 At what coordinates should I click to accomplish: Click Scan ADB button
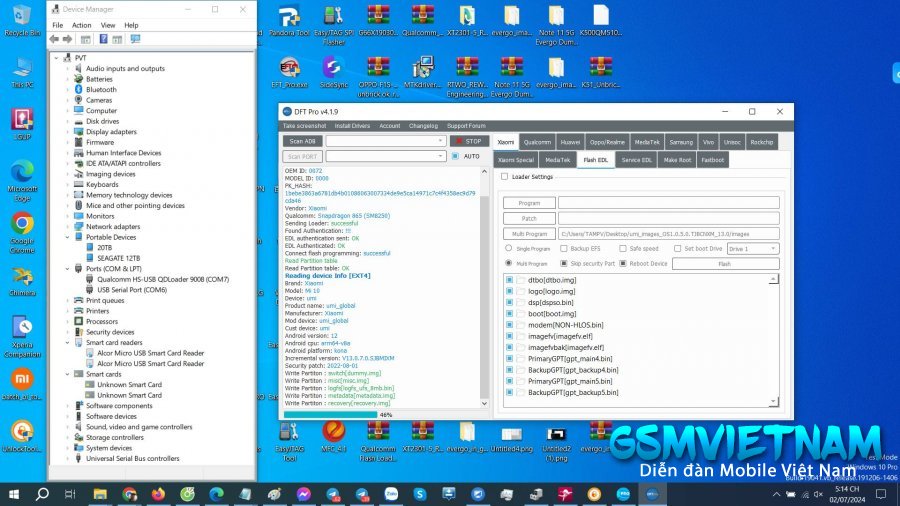302,141
